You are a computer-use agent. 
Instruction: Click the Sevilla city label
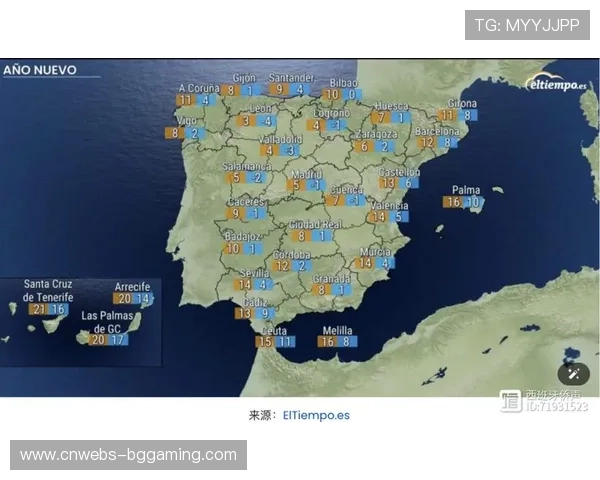point(254,272)
